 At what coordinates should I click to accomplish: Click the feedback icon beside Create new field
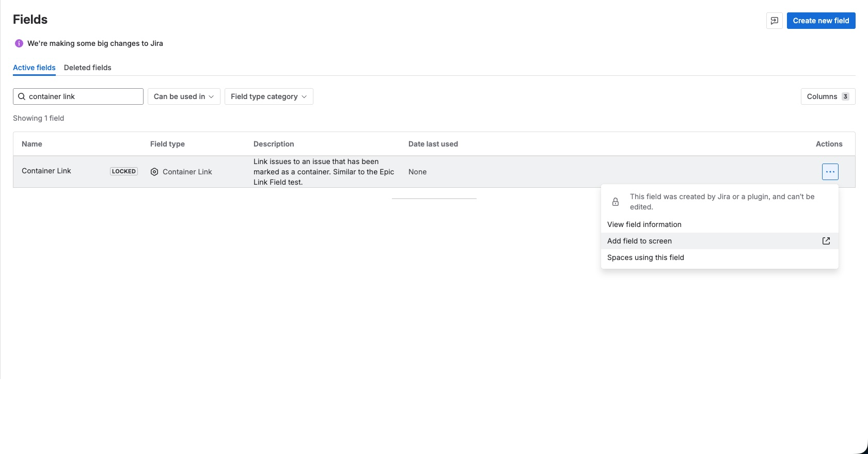click(x=774, y=21)
